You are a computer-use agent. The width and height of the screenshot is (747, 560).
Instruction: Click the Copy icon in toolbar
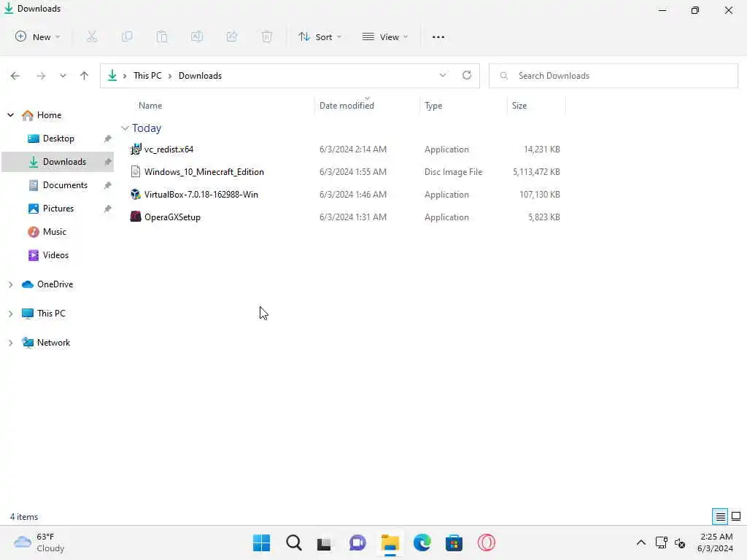click(x=127, y=36)
